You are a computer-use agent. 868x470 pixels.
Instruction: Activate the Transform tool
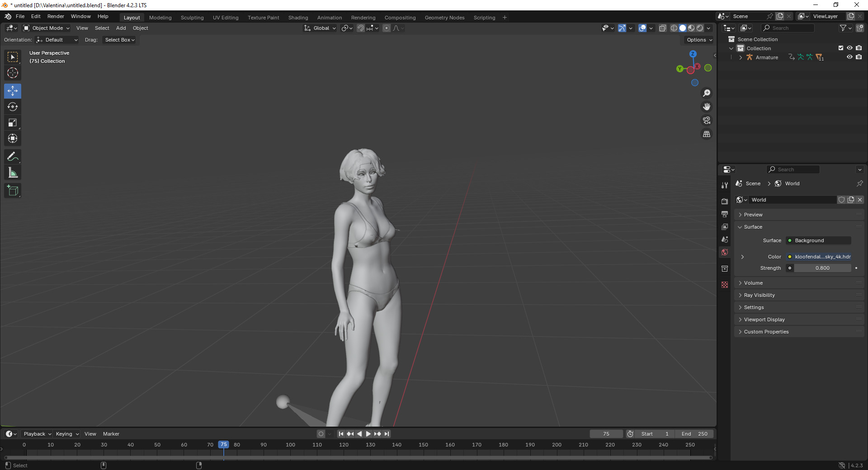13,138
